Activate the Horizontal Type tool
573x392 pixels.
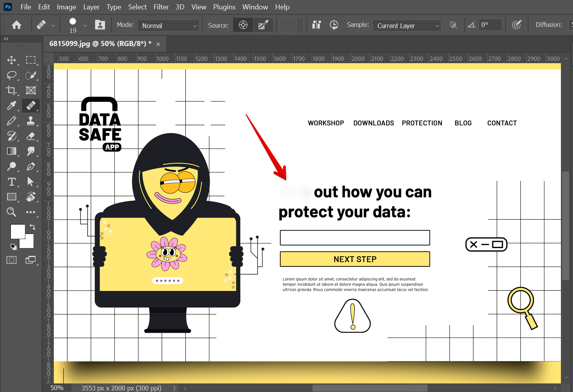12,182
